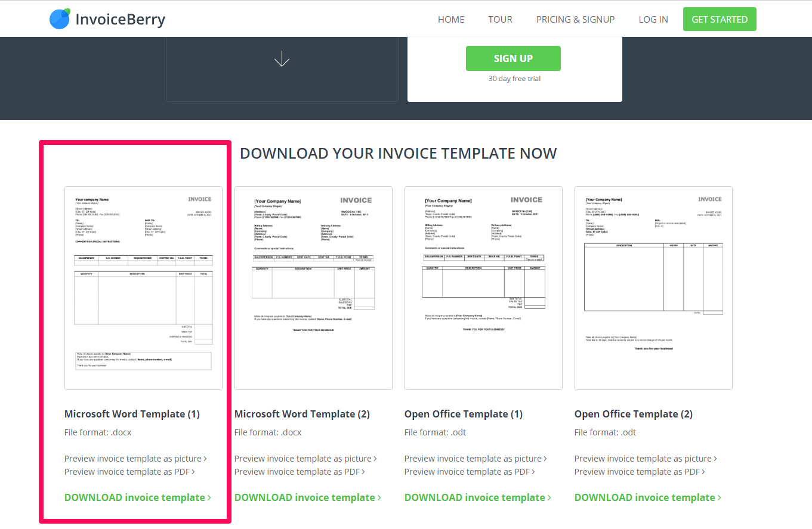The height and width of the screenshot is (529, 812).
Task: Download Microsoft Word Template (2)
Action: 307,497
